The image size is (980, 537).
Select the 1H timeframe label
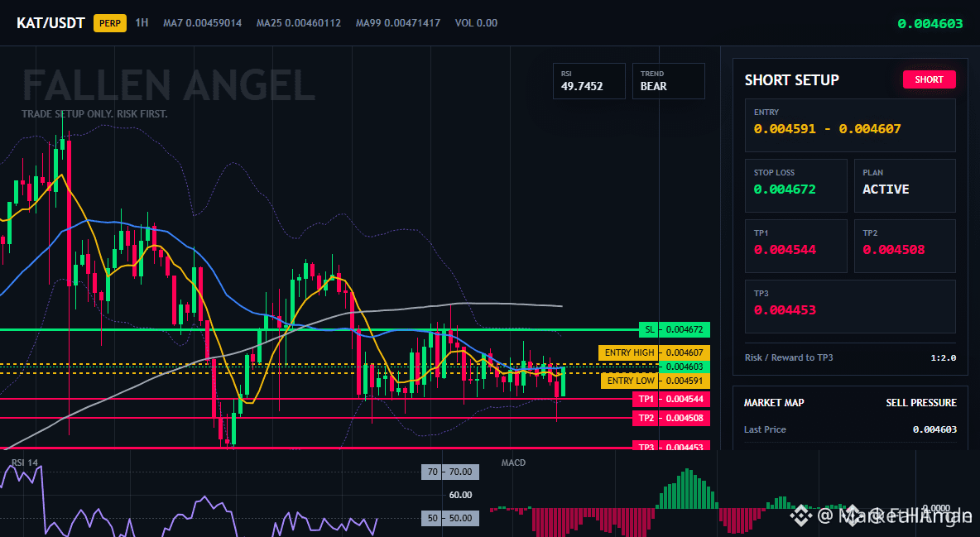[x=142, y=23]
